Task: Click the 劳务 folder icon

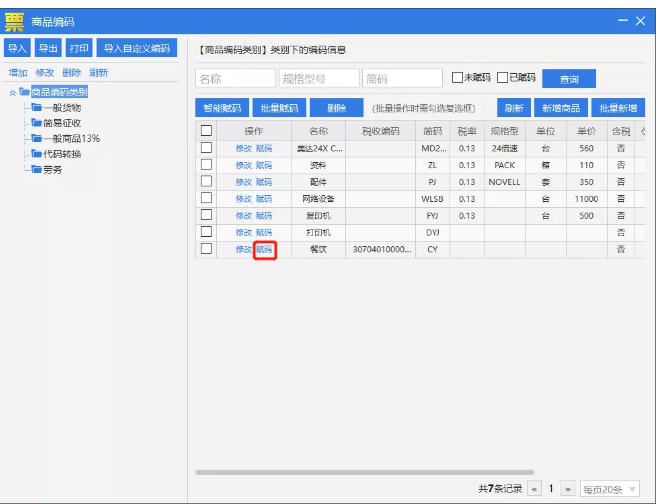Action: 36,169
